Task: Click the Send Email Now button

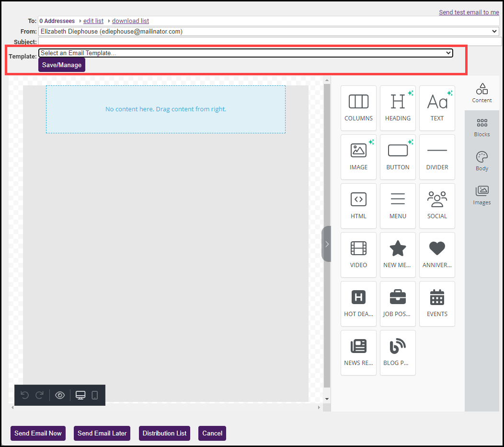Action: click(38, 433)
